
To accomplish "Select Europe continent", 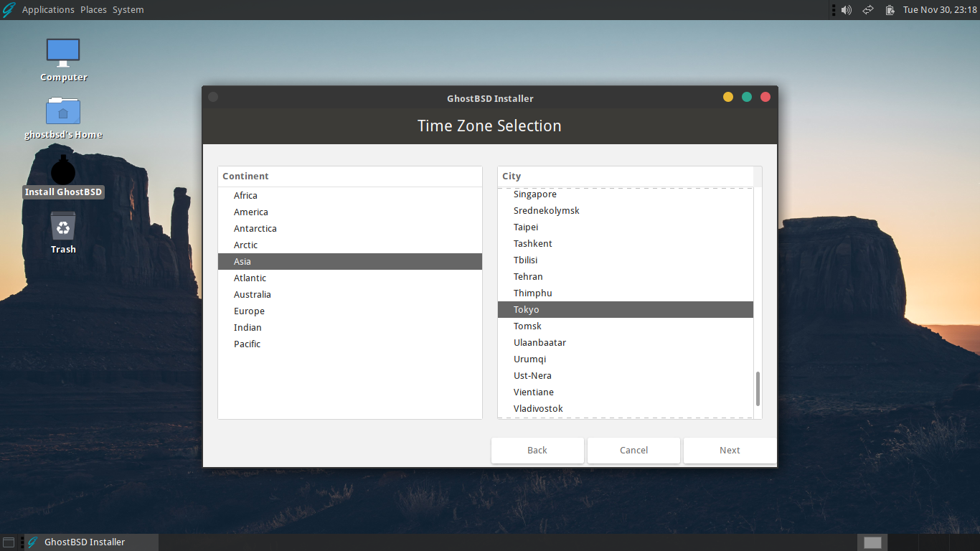I will pos(350,311).
